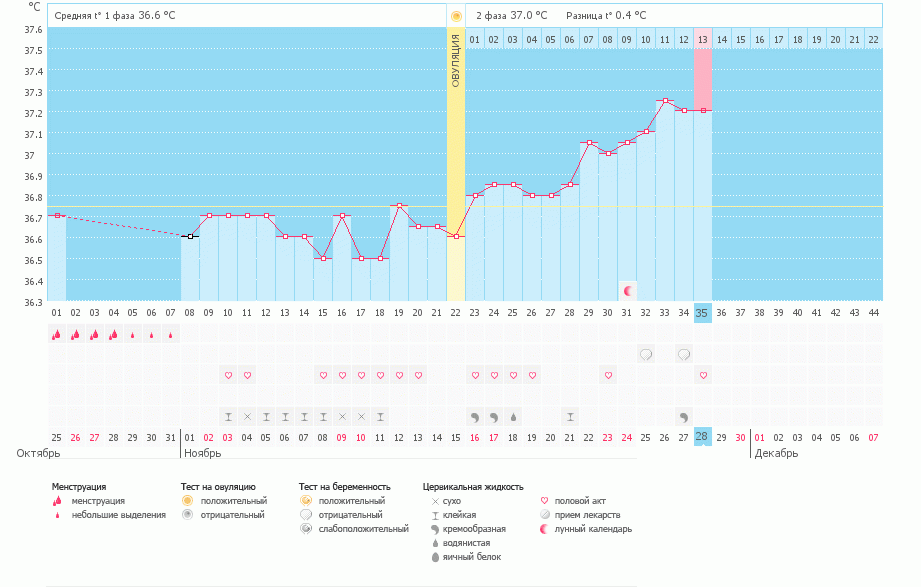
Task: Click the pink highlighted day 13 header cell
Action: [x=703, y=39]
